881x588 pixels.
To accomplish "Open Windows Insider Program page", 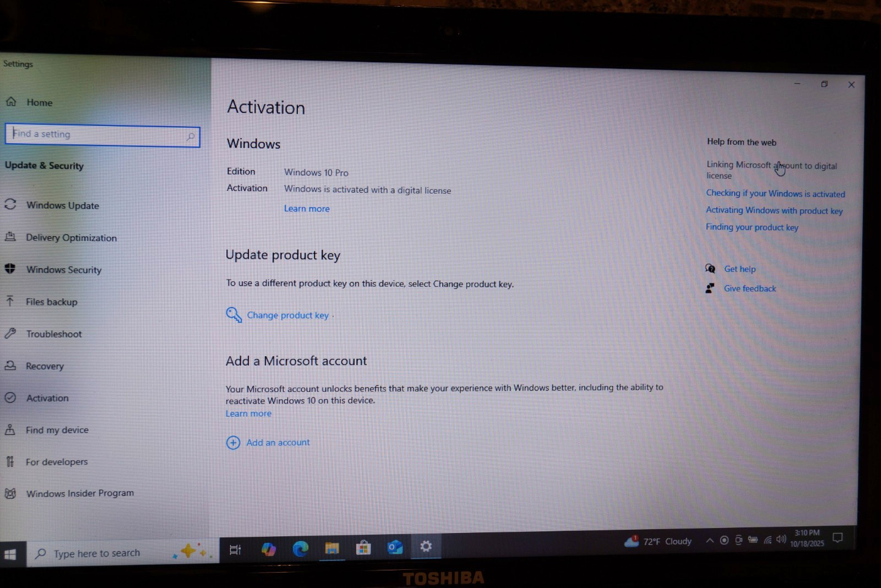I will click(x=69, y=493).
